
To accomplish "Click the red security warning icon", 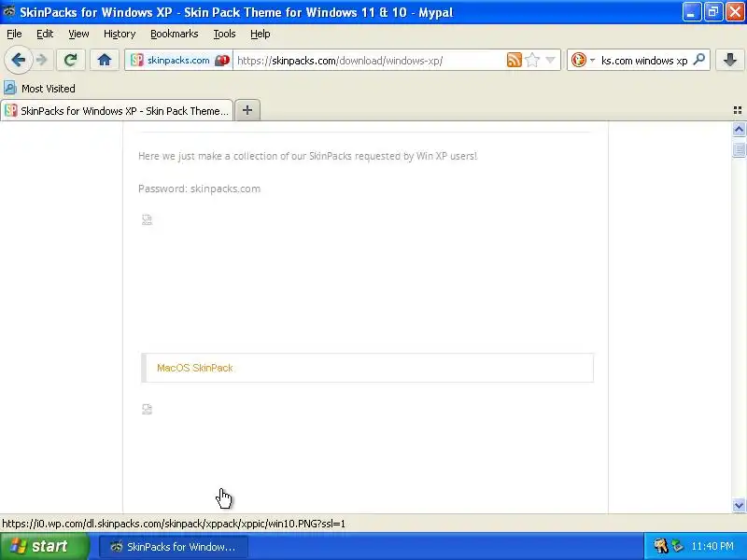I will coord(222,61).
